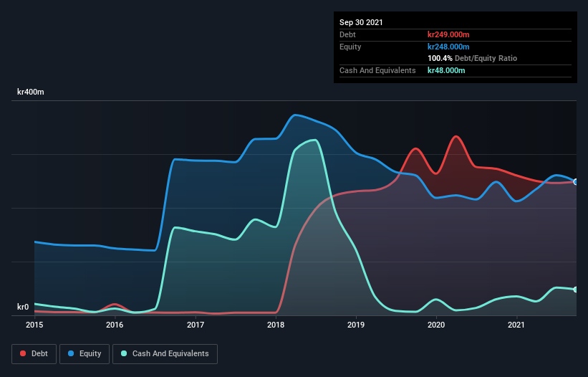
Task: Click Cash And Equivalents tooltip label
Action: (377, 70)
